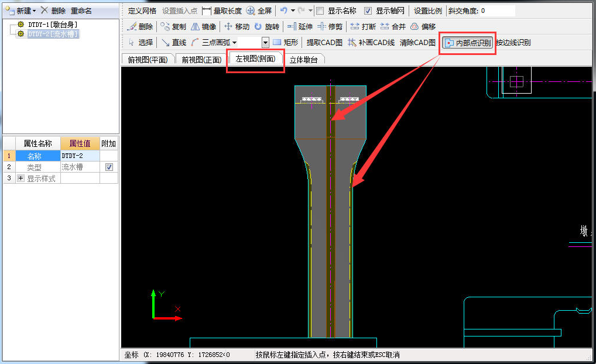
Task: Toggle the 显示轴网 checkbox
Action: pyautogui.click(x=368, y=11)
